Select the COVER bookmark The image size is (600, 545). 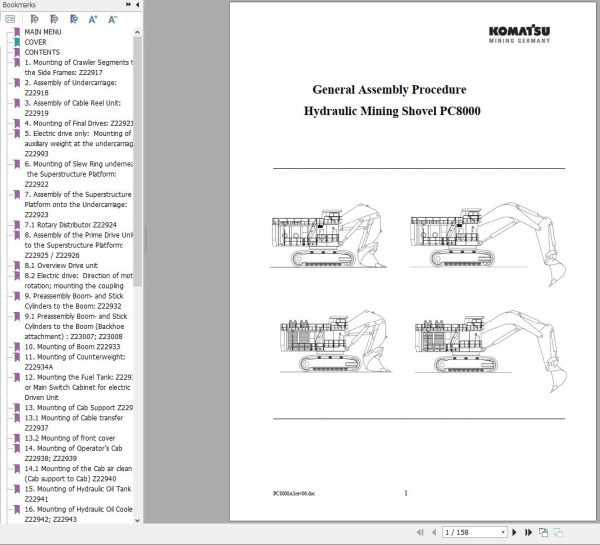point(36,42)
